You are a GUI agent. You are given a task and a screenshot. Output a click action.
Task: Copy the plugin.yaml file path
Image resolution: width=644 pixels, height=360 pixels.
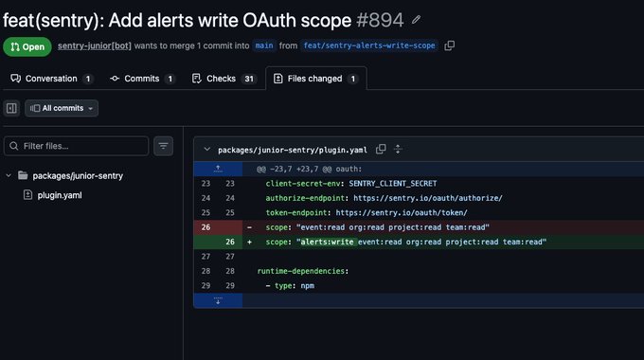tap(381, 149)
